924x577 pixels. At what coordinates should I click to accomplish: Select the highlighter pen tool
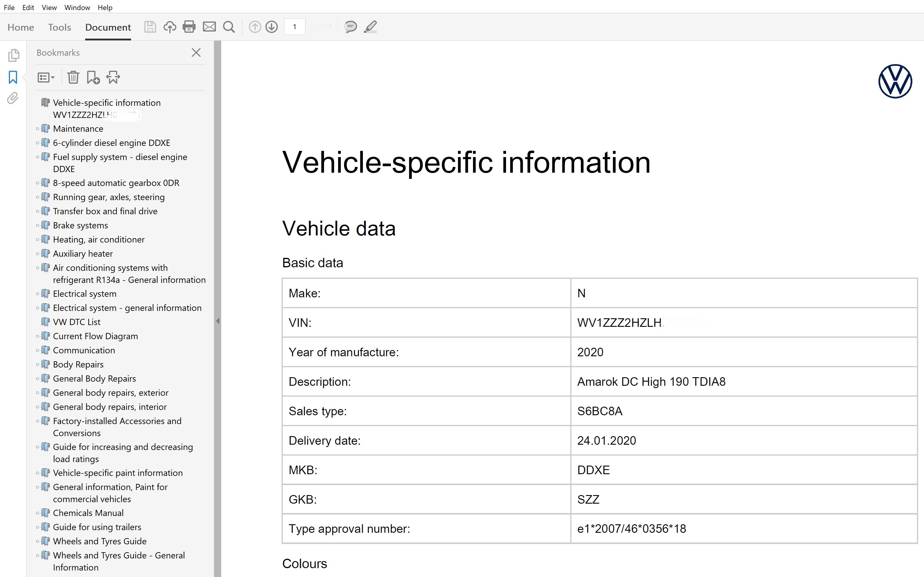(x=370, y=27)
